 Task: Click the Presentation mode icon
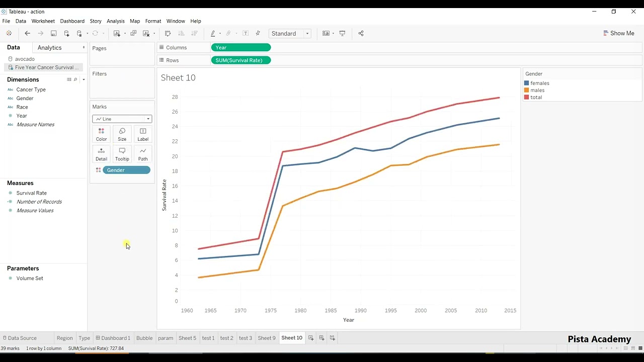point(343,33)
